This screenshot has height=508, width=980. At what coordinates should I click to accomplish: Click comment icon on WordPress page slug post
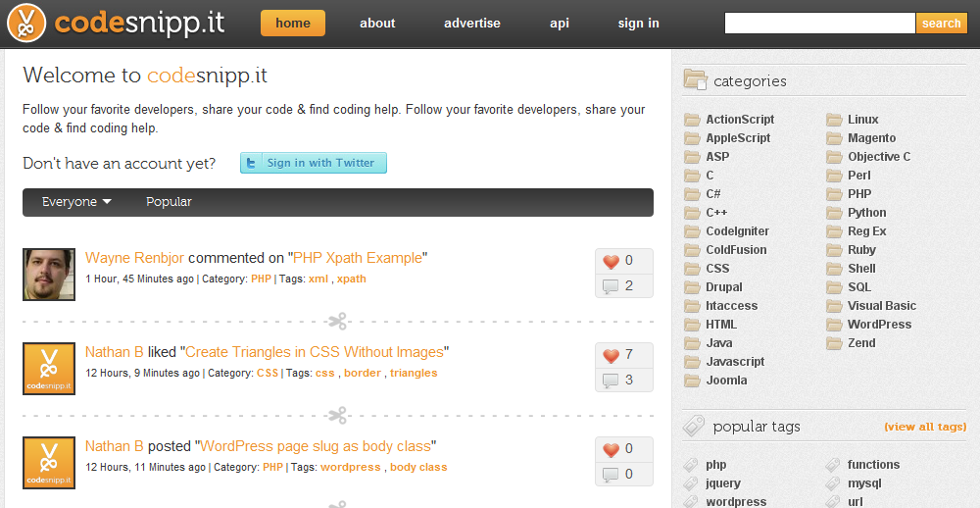click(610, 475)
